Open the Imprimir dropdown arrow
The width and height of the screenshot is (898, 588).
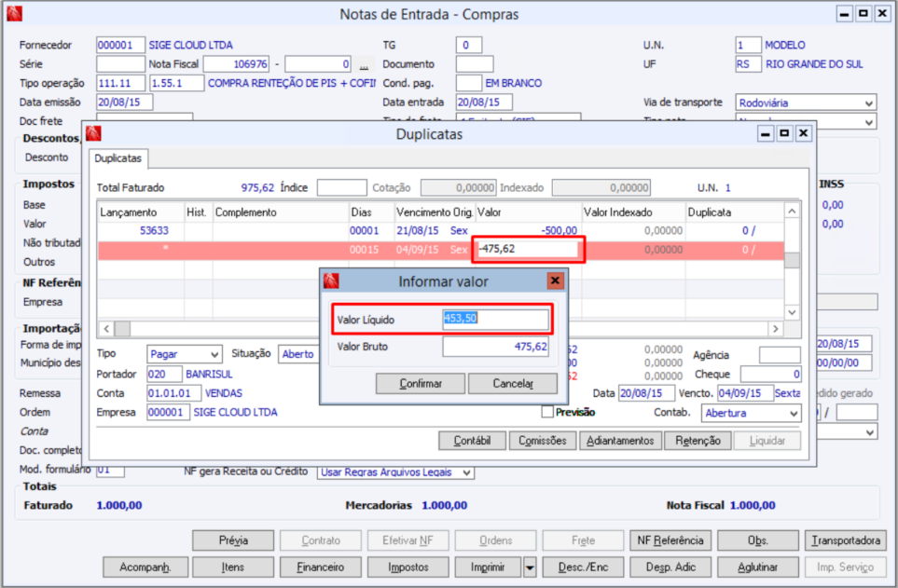pyautogui.click(x=530, y=567)
